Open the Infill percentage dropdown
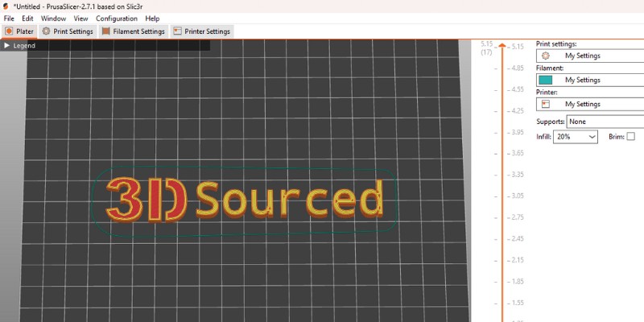The image size is (644, 322). tap(575, 138)
